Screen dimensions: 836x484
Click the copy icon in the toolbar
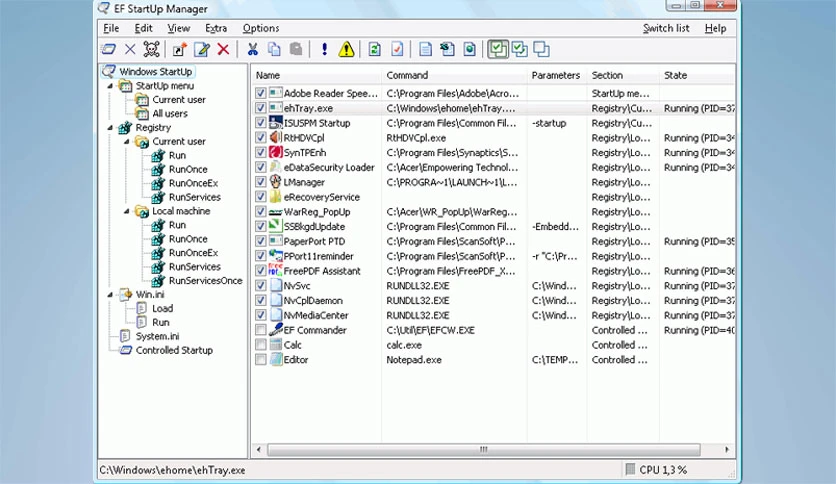(274, 50)
